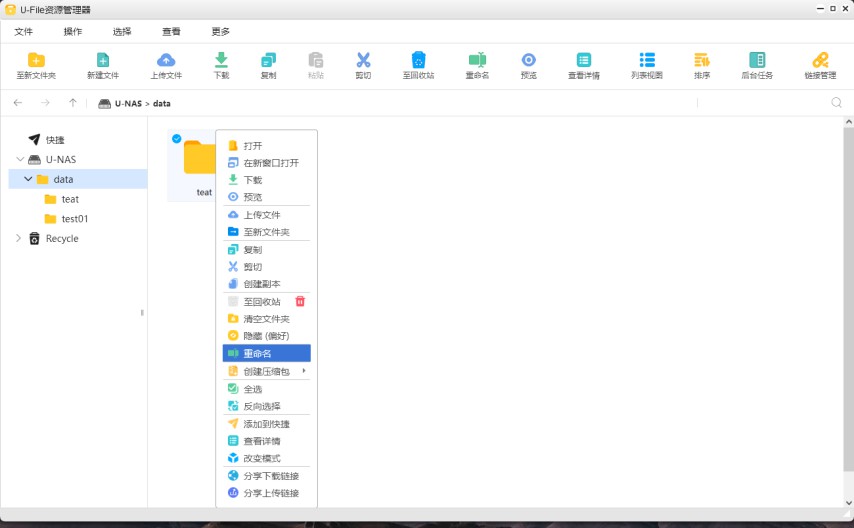Choose 剪切 in the context menu
The width and height of the screenshot is (854, 528).
coord(266,266)
